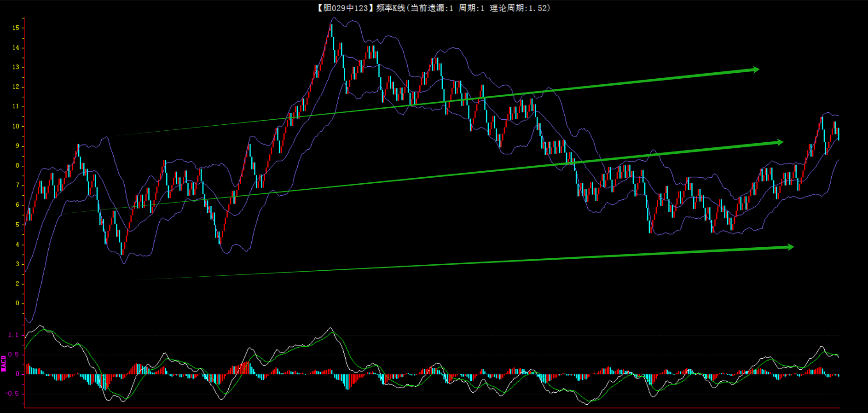Click the top green trendline arrowhead
The height and width of the screenshot is (413, 868).
coord(755,70)
